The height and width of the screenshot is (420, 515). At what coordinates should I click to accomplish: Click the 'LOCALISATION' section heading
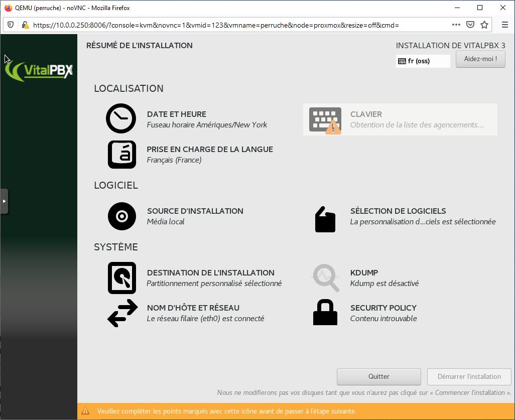tap(128, 88)
